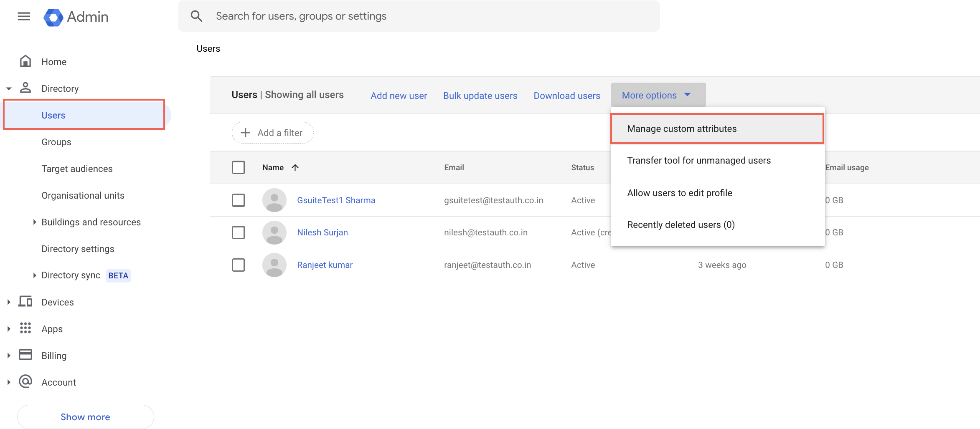Click the Home house icon

25,61
